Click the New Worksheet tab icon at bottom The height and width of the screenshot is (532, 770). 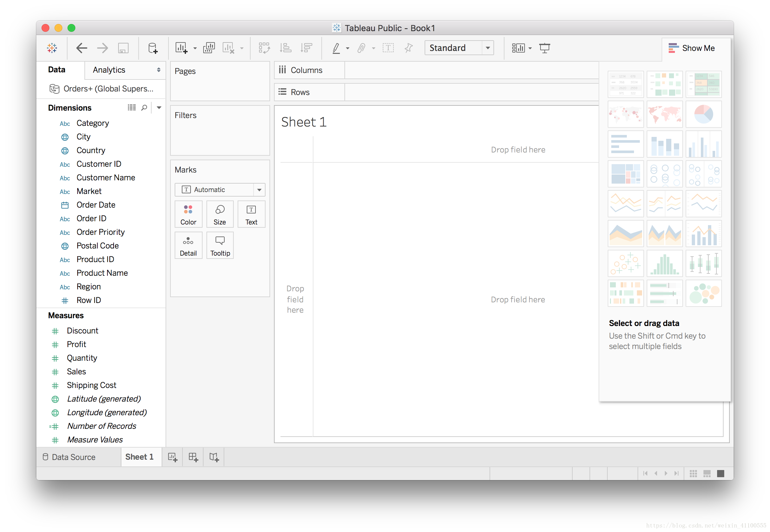tap(172, 457)
